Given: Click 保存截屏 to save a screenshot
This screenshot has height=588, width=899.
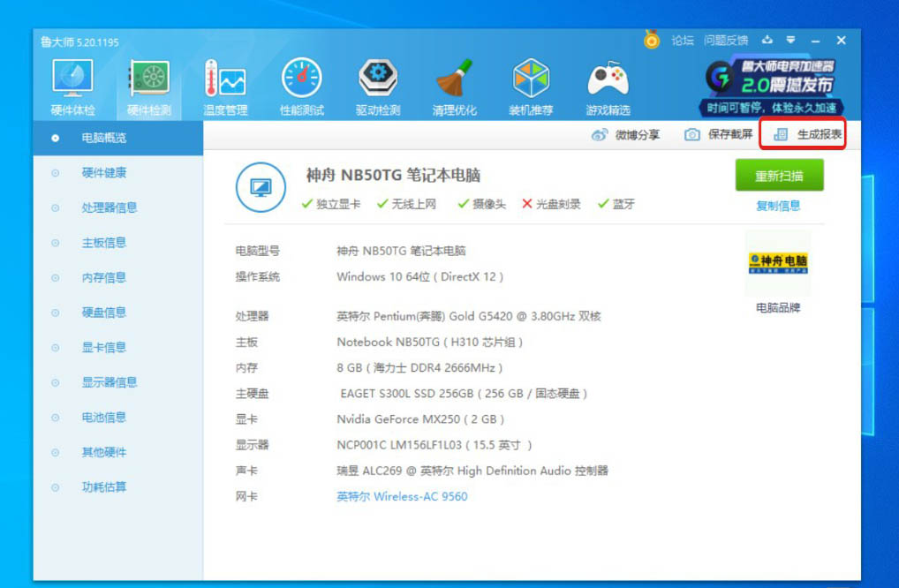Looking at the screenshot, I should pos(719,135).
